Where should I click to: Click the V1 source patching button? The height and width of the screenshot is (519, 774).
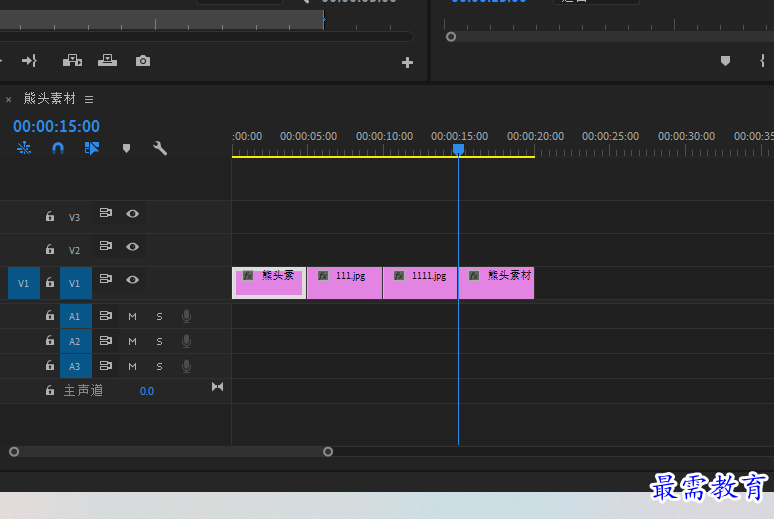pos(24,283)
